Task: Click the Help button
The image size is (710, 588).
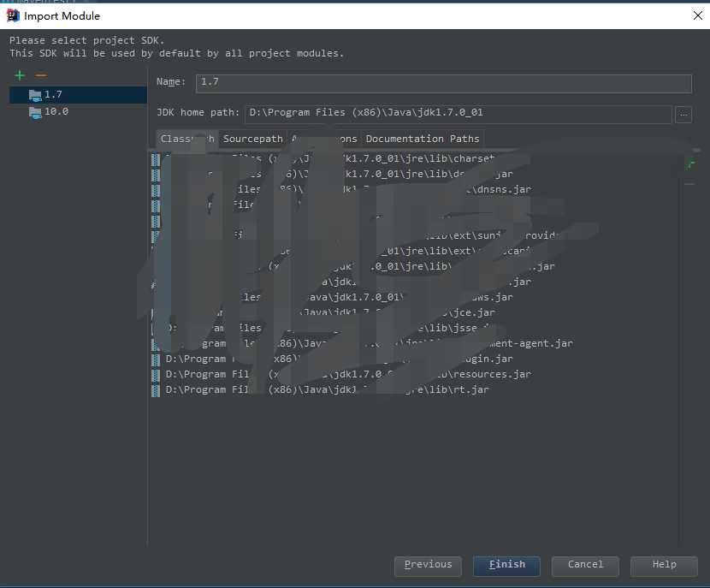Action: pyautogui.click(x=664, y=566)
